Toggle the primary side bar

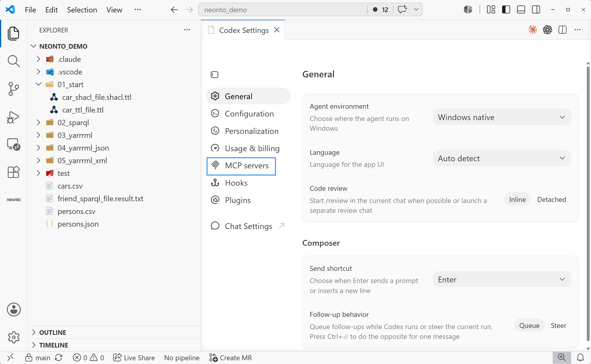pyautogui.click(x=506, y=10)
